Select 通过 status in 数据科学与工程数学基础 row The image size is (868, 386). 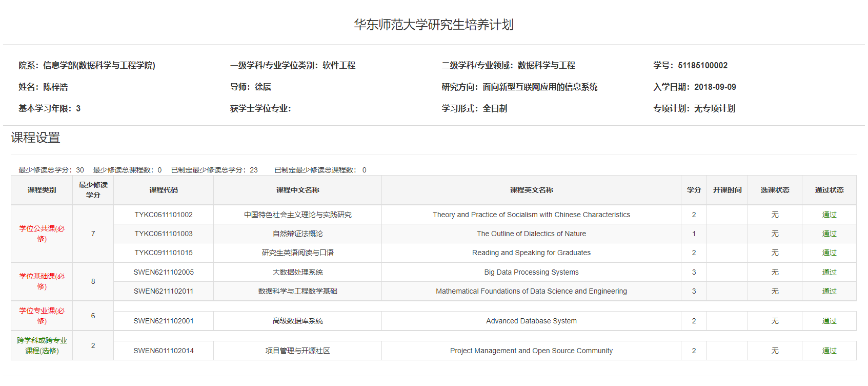coord(829,291)
